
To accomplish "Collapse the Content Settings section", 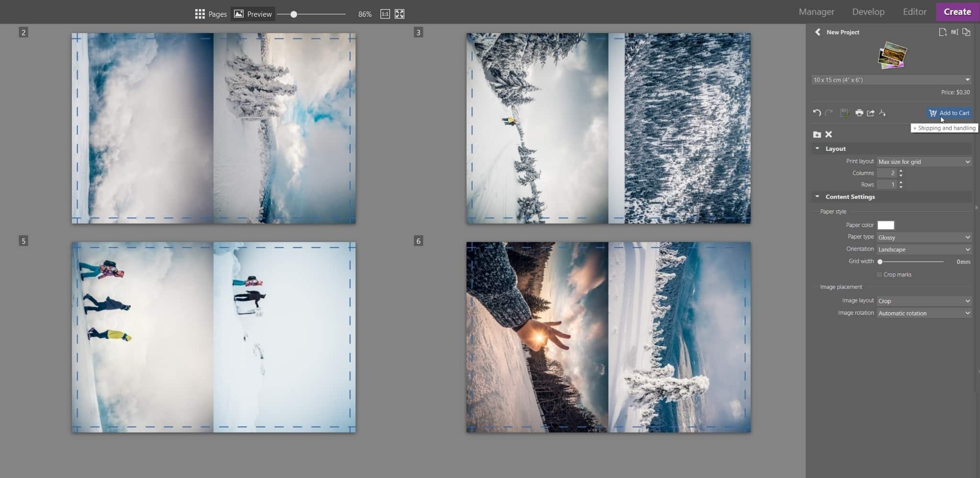I will click(818, 196).
